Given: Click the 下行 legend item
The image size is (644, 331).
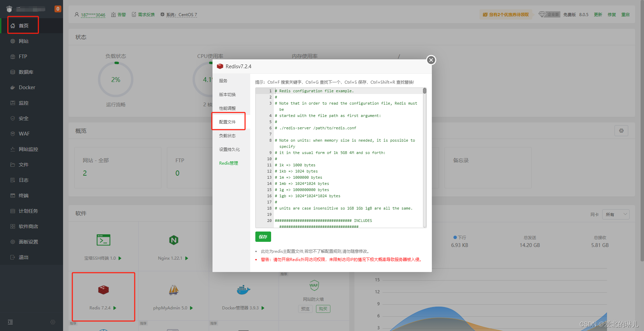Looking at the screenshot, I should 460,237.
